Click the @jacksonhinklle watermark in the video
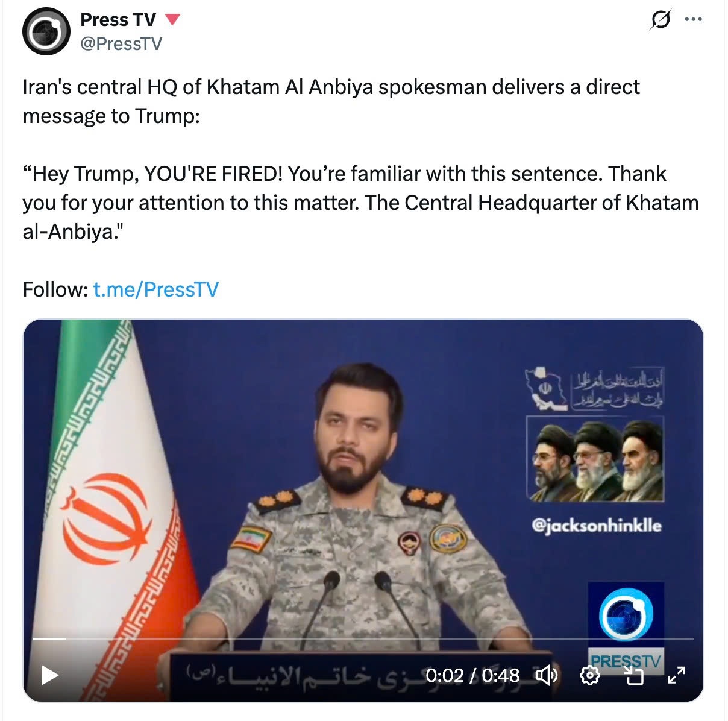The image size is (728, 721). pos(596,526)
